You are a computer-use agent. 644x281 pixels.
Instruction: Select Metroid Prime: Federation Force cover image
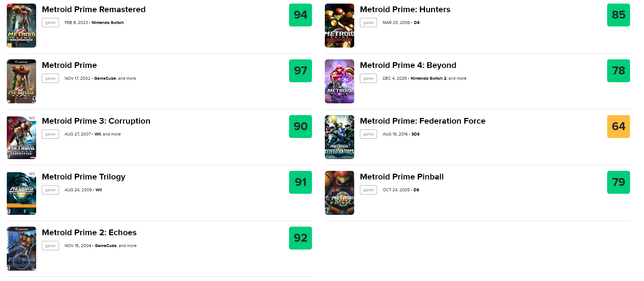pyautogui.click(x=339, y=137)
